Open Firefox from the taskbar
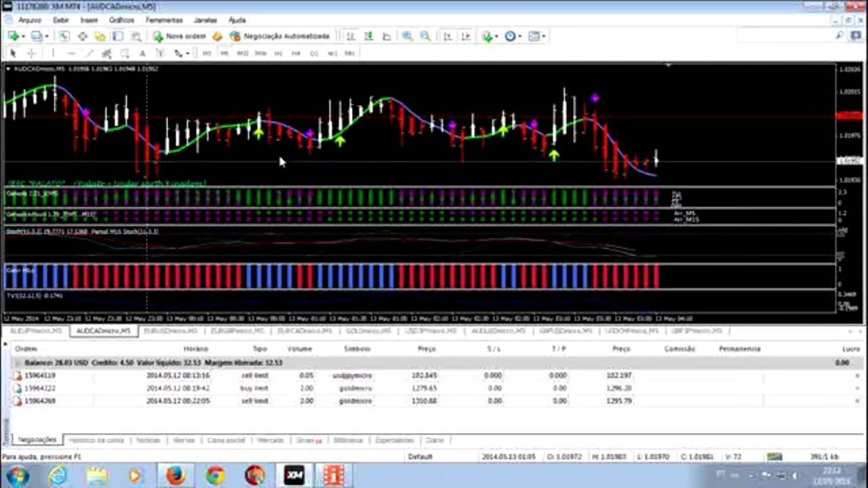 (x=175, y=475)
